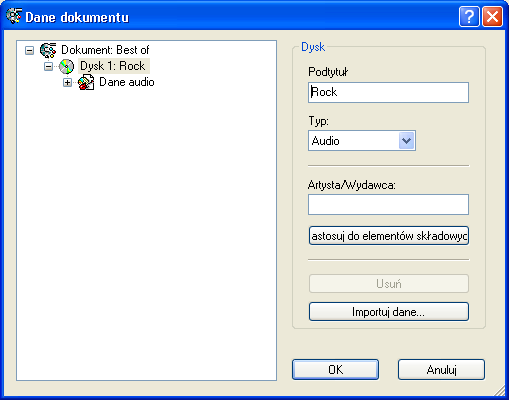This screenshot has width=509, height=400.
Task: Close the Dane dokumentu dialog
Action: (x=492, y=16)
